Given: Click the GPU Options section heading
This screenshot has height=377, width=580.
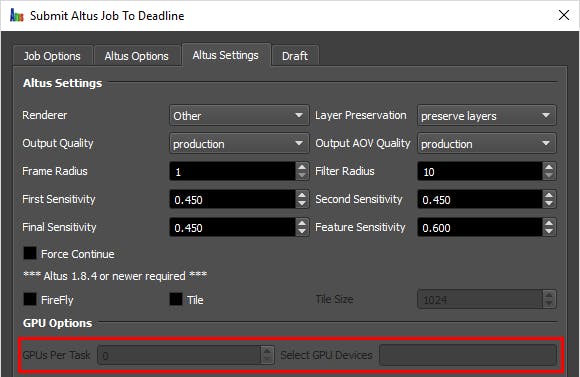Looking at the screenshot, I should tap(57, 323).
